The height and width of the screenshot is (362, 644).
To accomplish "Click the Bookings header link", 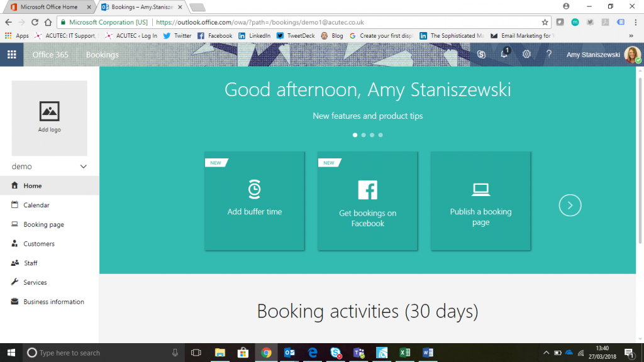I will pos(103,55).
